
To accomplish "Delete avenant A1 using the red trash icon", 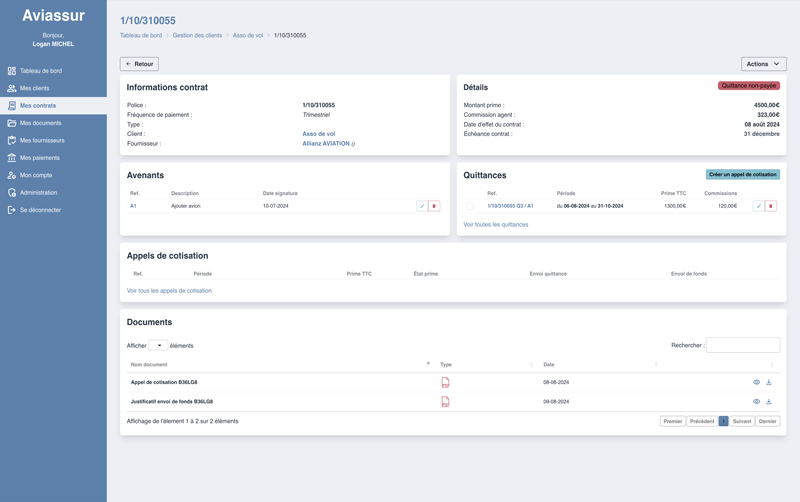I will [x=434, y=206].
